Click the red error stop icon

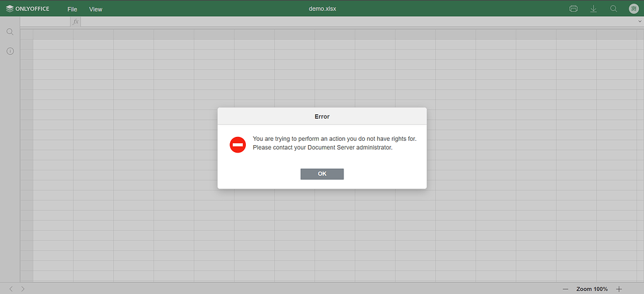238,145
